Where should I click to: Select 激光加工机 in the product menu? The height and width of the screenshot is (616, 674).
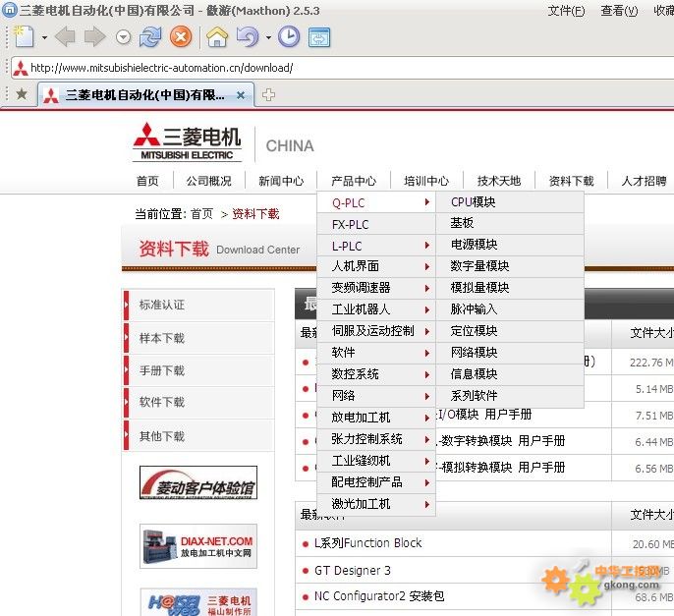(376, 504)
